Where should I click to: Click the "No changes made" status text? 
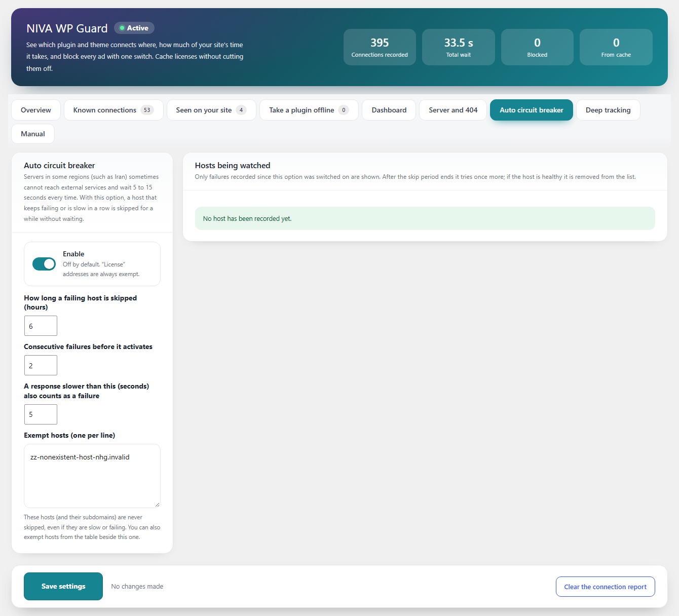pos(137,586)
